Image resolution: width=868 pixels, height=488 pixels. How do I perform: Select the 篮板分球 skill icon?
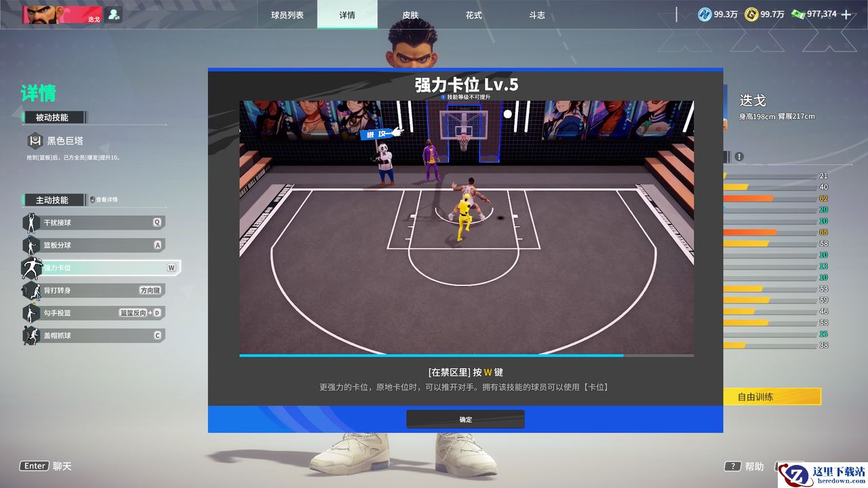31,245
